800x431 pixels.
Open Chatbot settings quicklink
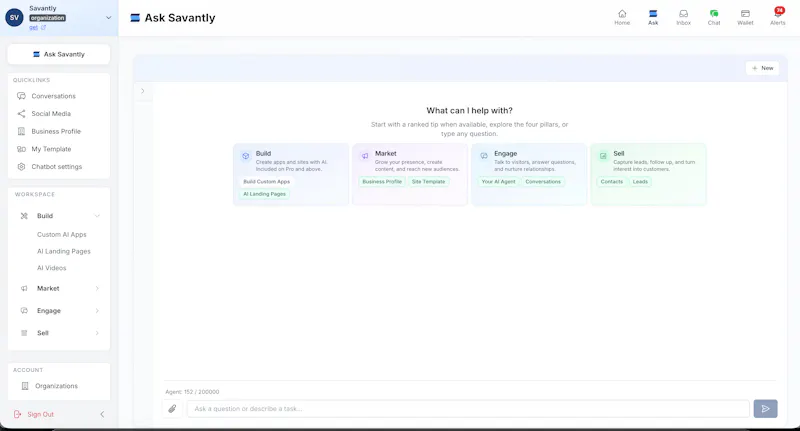pos(59,167)
